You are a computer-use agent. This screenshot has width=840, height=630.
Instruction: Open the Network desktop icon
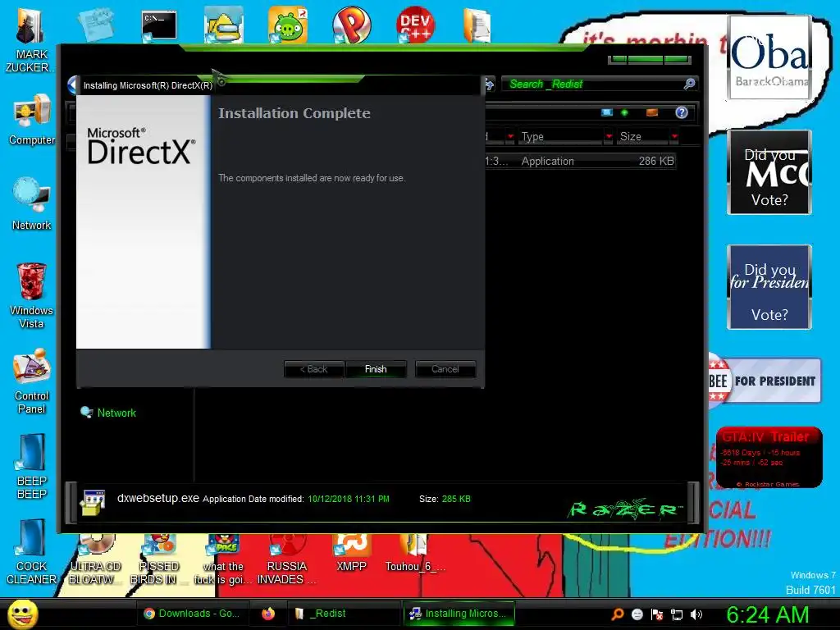click(32, 204)
